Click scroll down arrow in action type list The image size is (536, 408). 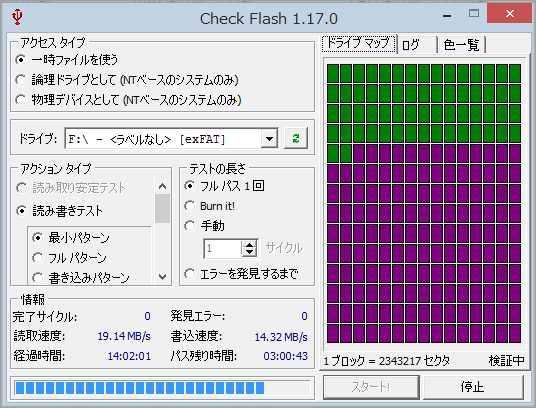162,276
